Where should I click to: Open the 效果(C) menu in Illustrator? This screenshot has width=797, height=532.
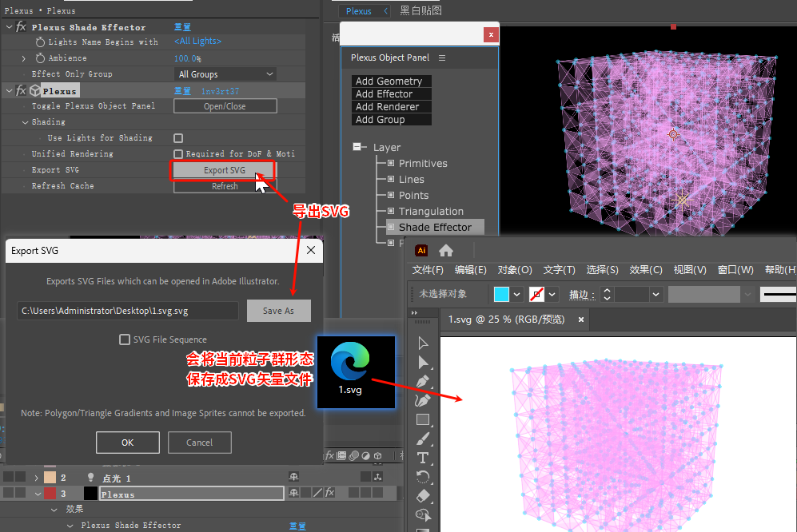click(646, 270)
